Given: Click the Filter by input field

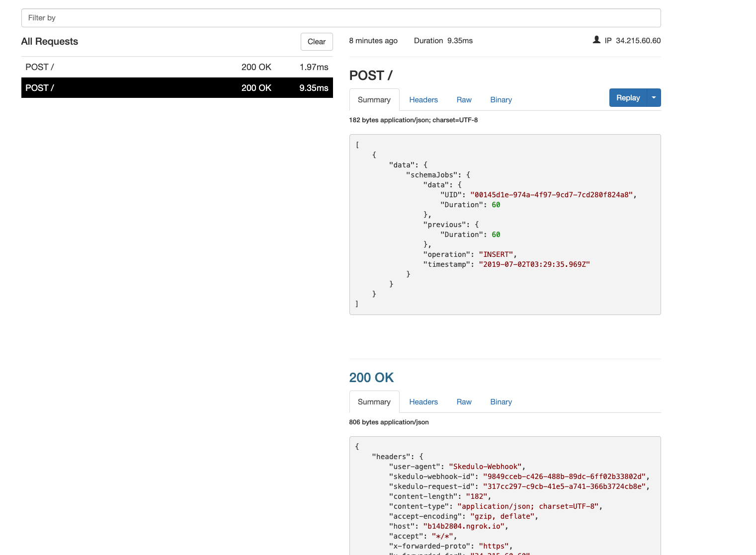Looking at the screenshot, I should 341,17.
